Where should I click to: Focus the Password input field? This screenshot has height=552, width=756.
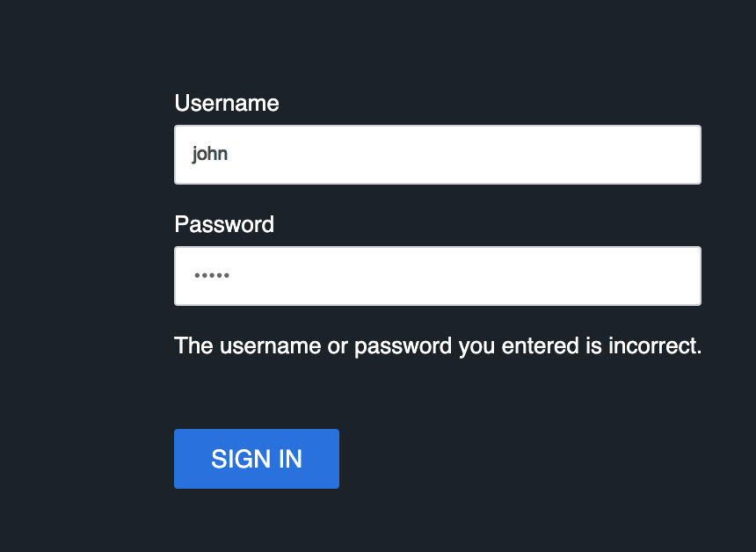[437, 276]
